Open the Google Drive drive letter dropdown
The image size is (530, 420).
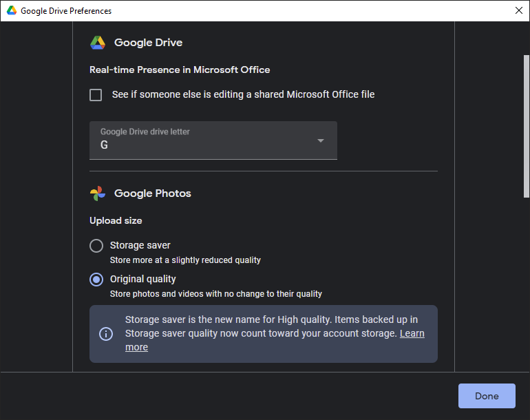213,140
